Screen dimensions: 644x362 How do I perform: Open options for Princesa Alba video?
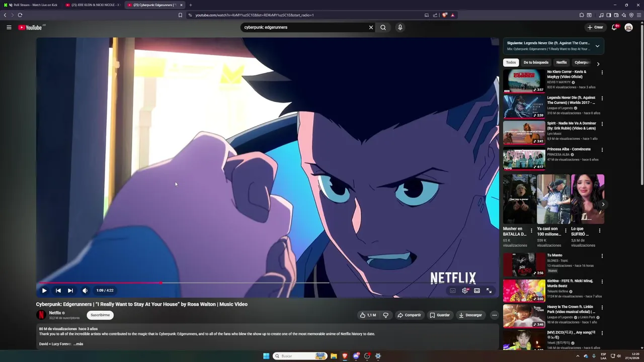(x=602, y=150)
